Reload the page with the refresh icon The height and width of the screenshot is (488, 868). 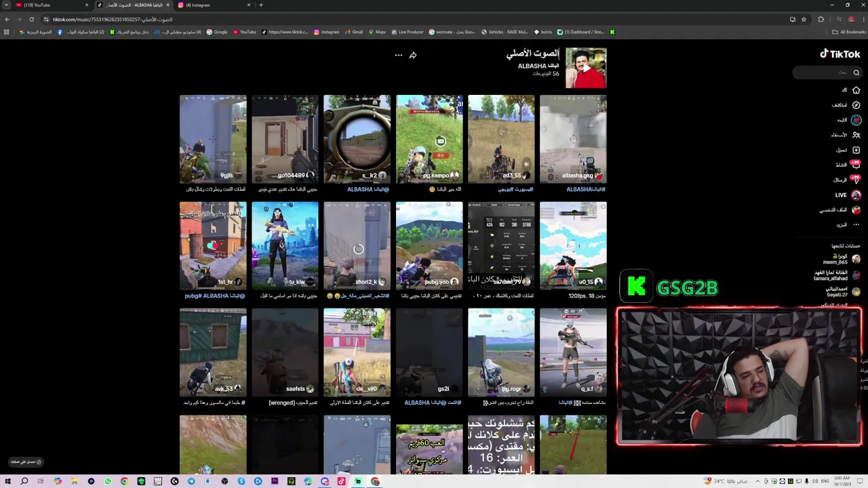click(x=31, y=19)
